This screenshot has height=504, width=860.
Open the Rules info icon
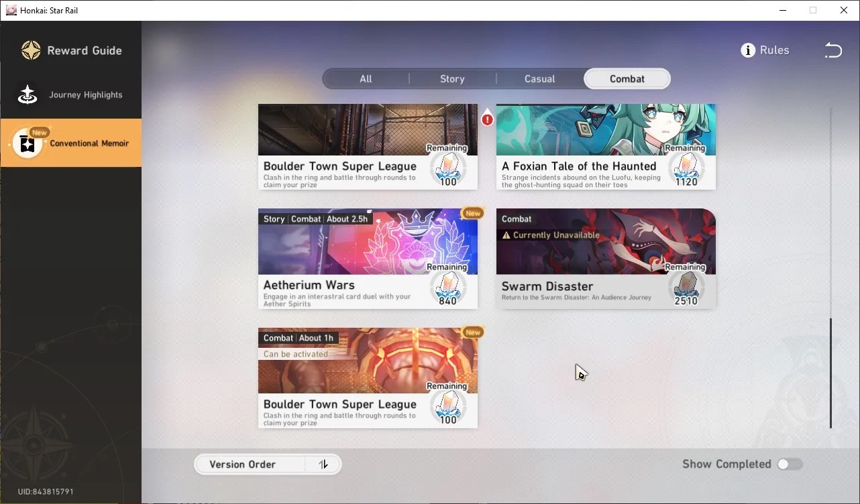click(748, 50)
